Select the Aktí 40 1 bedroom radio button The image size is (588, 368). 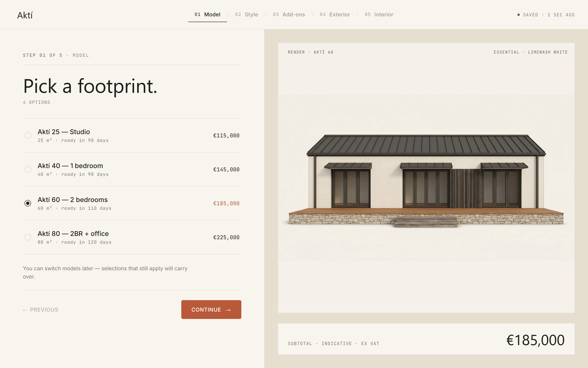(28, 169)
